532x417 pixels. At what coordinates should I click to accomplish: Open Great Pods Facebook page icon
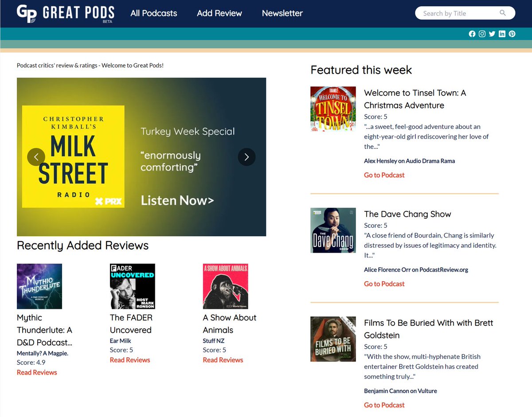click(472, 34)
